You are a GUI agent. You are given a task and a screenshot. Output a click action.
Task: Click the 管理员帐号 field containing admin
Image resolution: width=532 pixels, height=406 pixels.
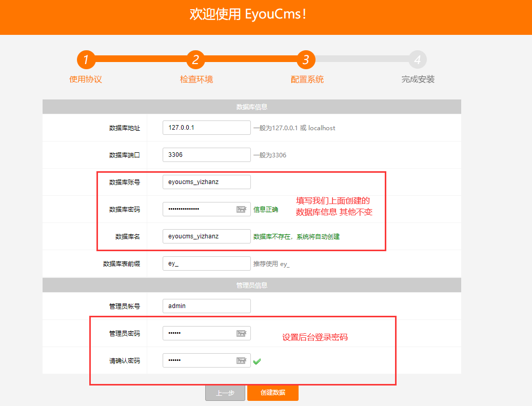tap(206, 306)
